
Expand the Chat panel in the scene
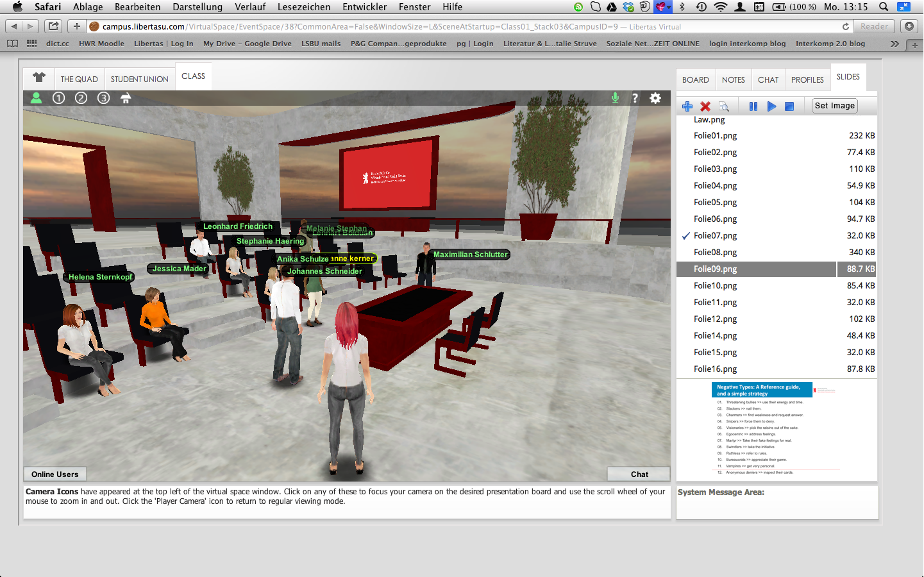639,474
